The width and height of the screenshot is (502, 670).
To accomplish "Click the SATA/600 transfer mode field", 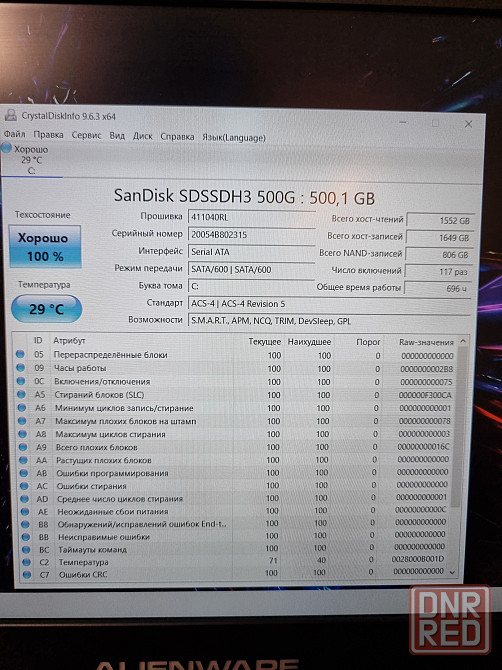I will 251,269.
